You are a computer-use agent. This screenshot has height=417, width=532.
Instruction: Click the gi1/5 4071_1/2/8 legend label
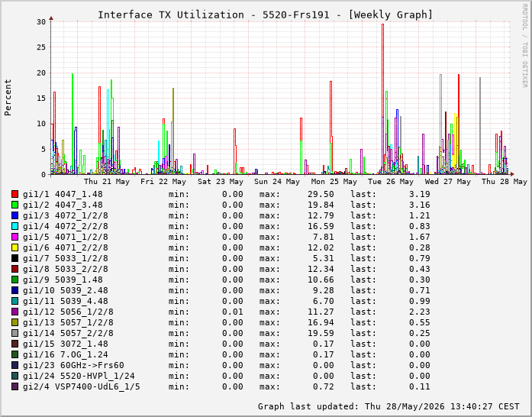66,237
